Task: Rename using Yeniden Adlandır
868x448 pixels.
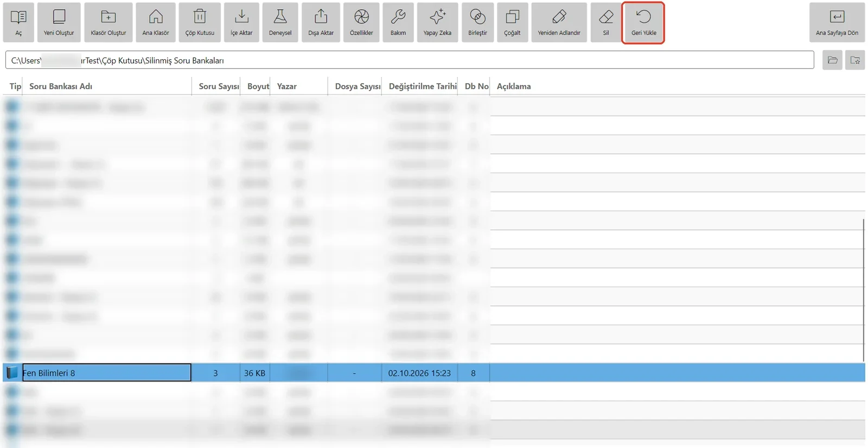Action: pyautogui.click(x=559, y=22)
